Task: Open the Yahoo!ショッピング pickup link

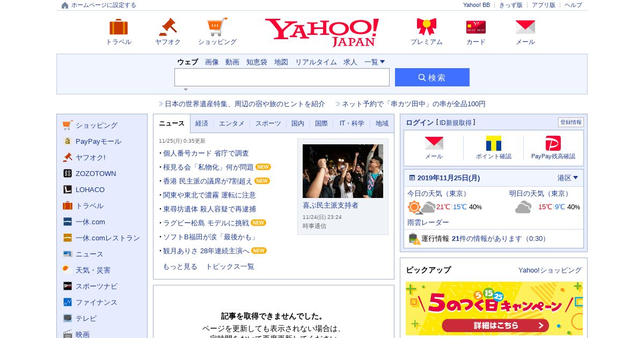Action: pos(550,270)
